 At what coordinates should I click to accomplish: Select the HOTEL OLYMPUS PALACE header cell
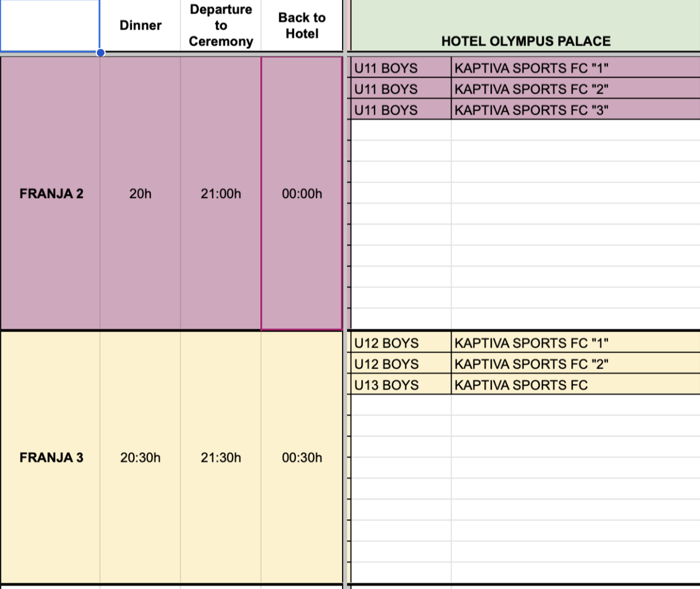click(525, 26)
